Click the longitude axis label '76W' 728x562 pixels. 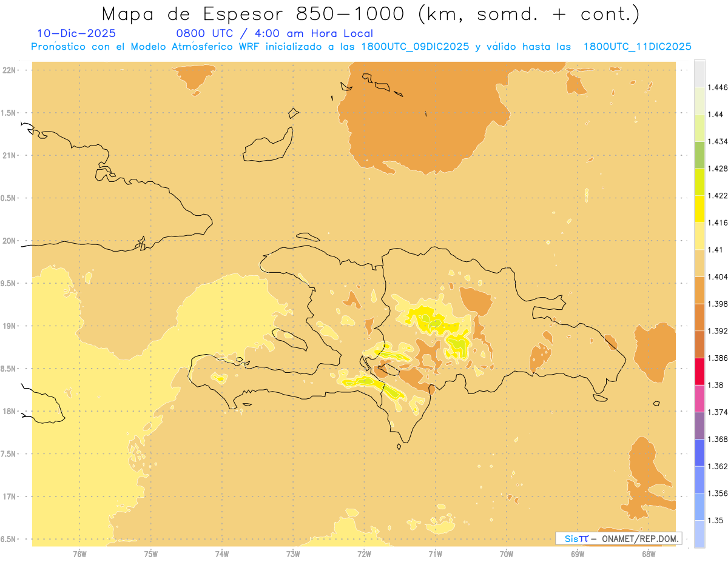[79, 554]
